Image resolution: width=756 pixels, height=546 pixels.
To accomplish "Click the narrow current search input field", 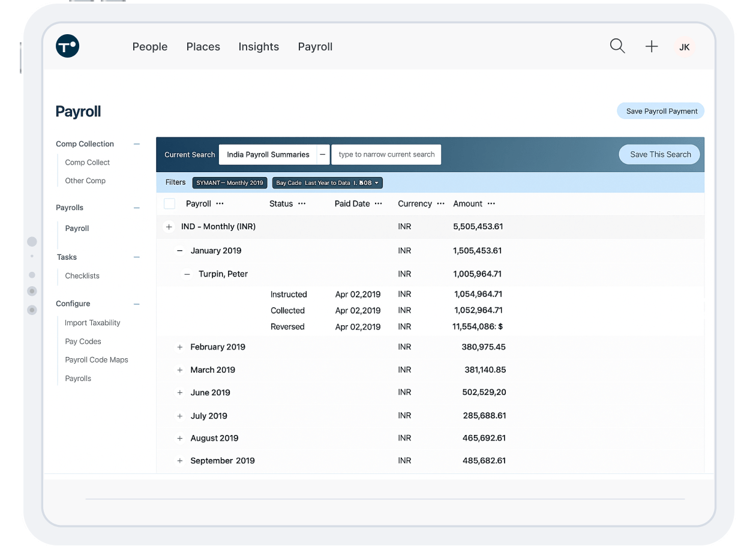I will [386, 154].
